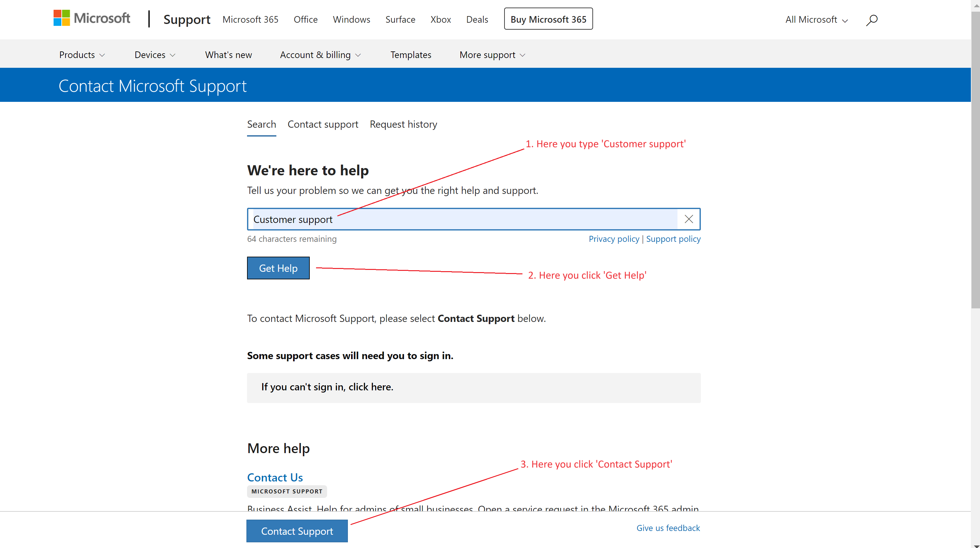Click 'If you can't sign in' box

click(474, 388)
